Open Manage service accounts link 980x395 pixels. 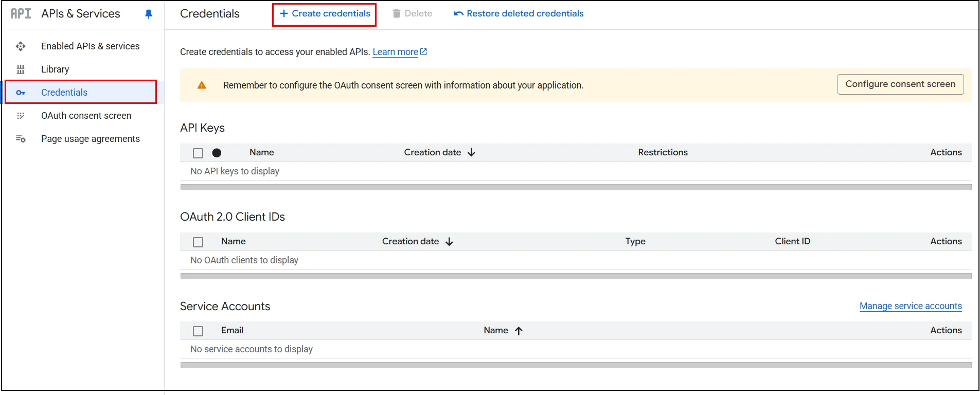911,306
